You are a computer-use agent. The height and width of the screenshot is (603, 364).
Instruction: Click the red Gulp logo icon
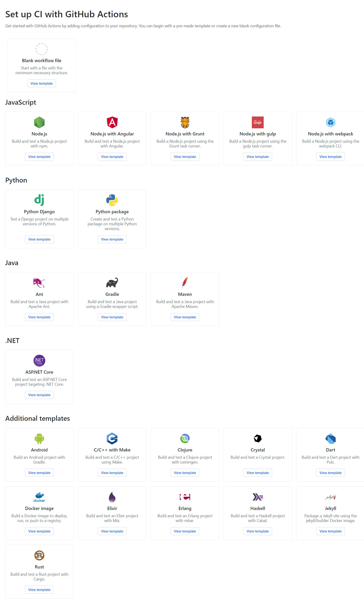click(258, 122)
